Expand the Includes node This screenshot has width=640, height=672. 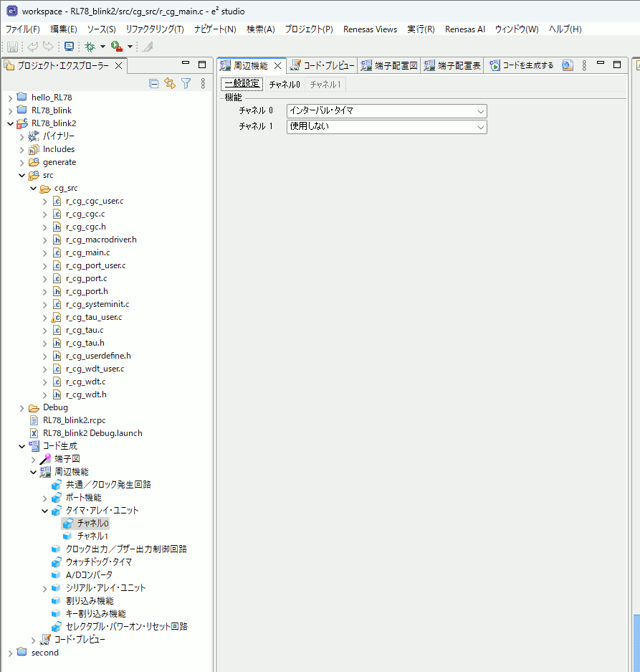pyautogui.click(x=22, y=150)
